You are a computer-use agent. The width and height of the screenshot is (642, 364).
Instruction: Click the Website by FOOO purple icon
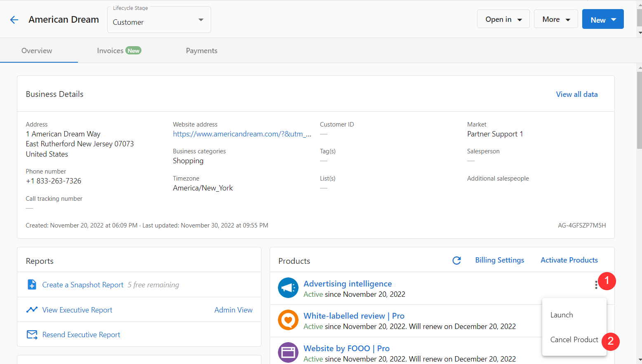coord(288,352)
